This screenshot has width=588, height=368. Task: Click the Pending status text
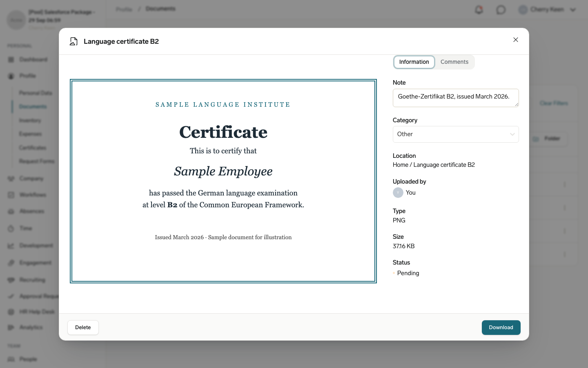tap(408, 273)
